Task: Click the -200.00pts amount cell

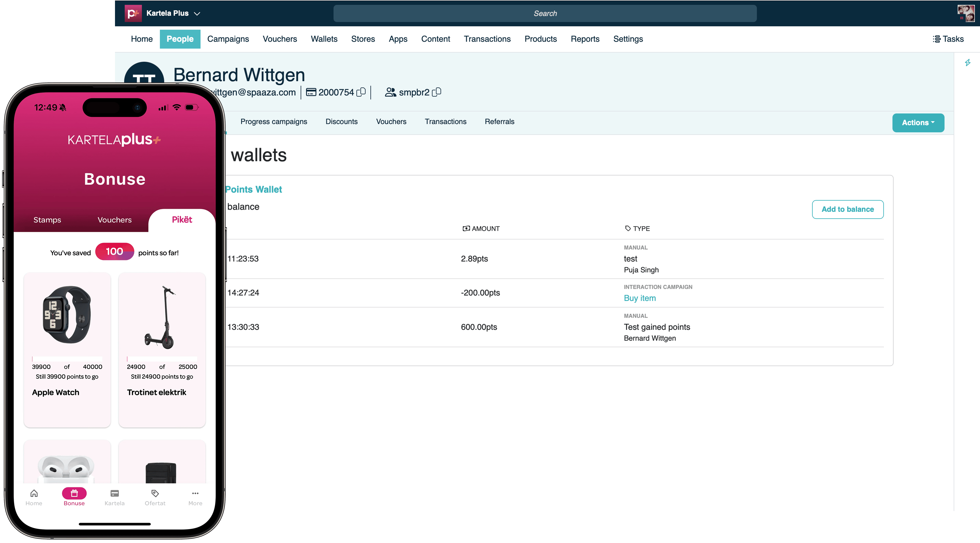Action: (x=480, y=293)
